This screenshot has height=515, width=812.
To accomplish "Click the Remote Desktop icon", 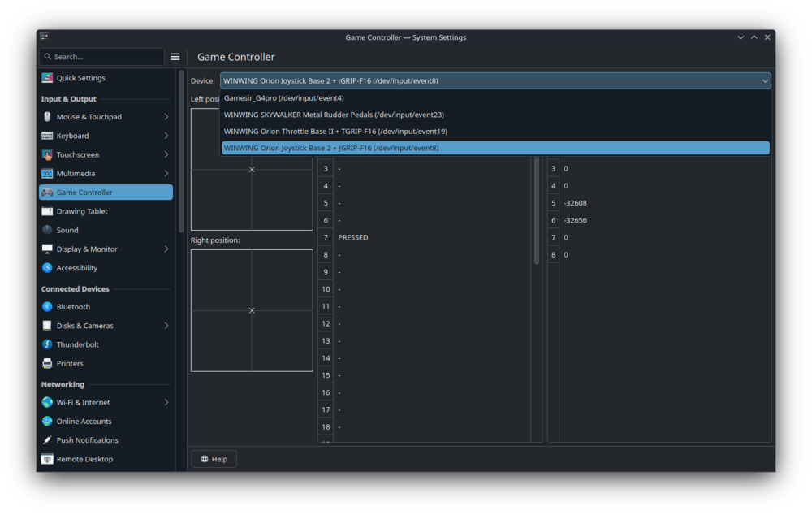I will click(47, 459).
